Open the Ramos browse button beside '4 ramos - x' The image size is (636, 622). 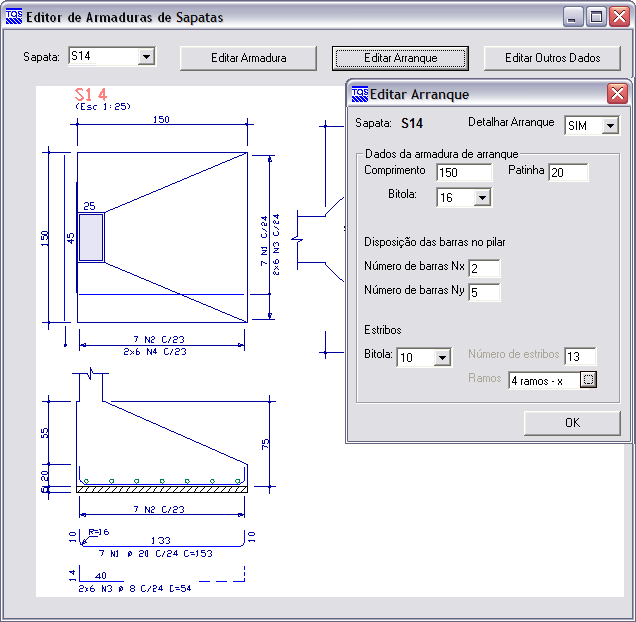[588, 380]
